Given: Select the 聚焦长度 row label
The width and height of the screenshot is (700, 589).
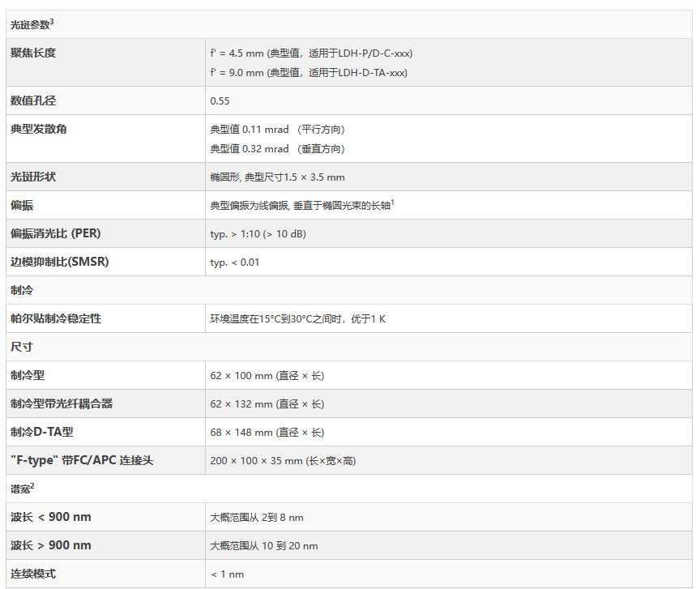Looking at the screenshot, I should coord(33,53).
